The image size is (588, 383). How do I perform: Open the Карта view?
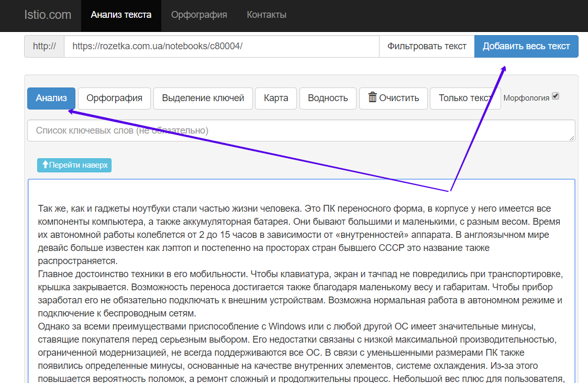pyautogui.click(x=276, y=98)
